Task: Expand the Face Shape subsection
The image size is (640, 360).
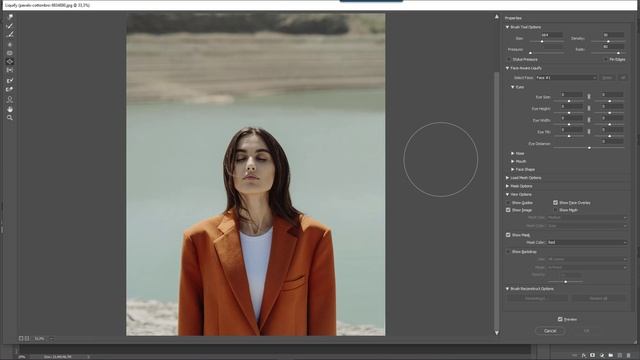Action: [x=513, y=169]
